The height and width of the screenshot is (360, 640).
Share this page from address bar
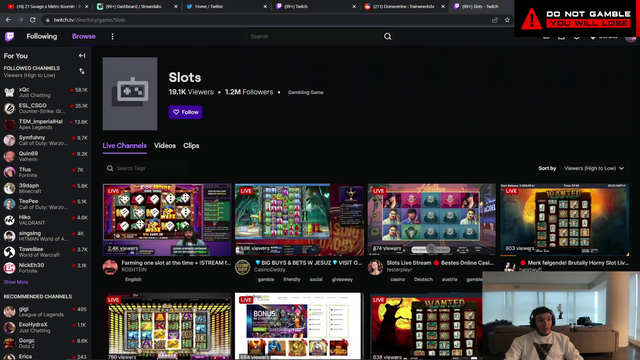tap(495, 20)
